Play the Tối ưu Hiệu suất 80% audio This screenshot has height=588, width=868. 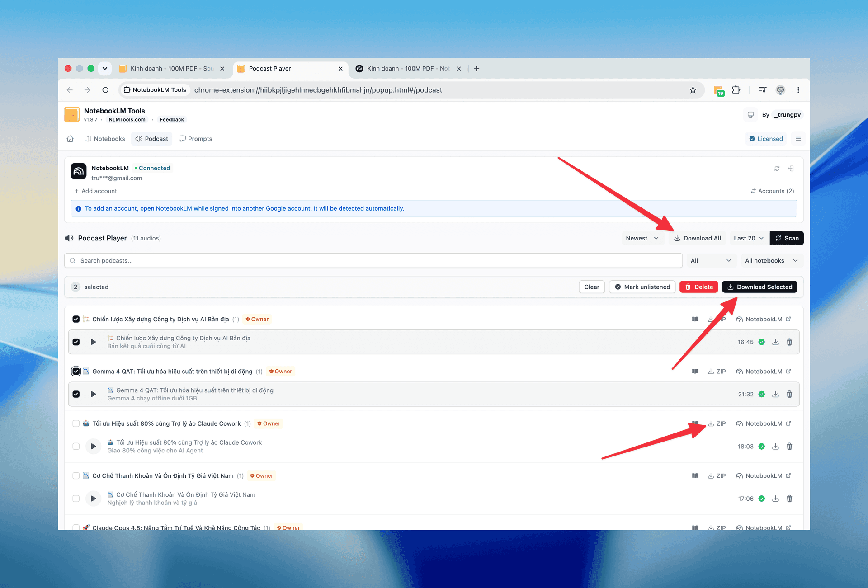coord(93,447)
